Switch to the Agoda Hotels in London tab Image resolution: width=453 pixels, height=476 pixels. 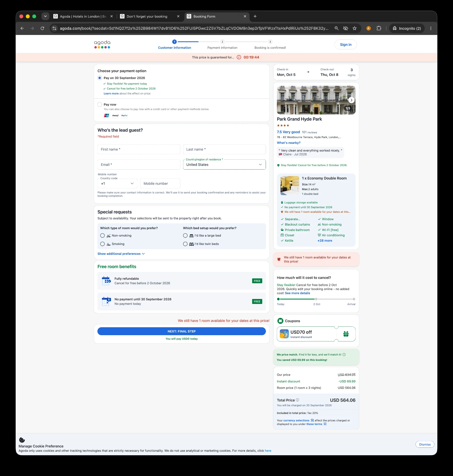tap(83, 16)
